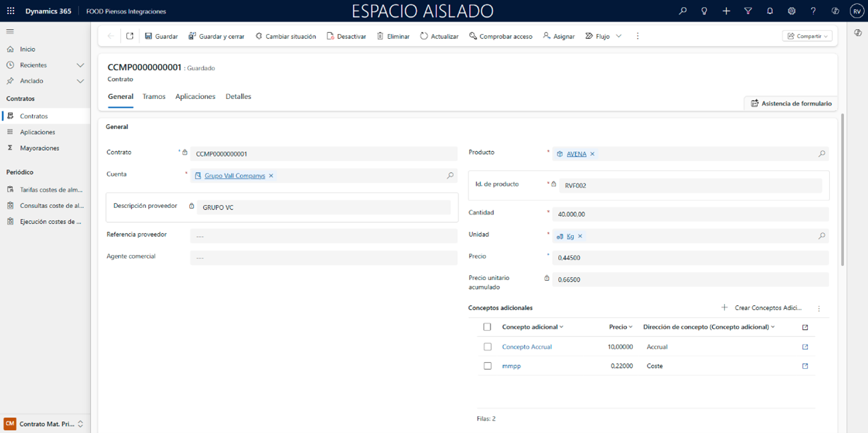Collapse the left navigation hamburger menu
868x433 pixels.
(x=10, y=31)
